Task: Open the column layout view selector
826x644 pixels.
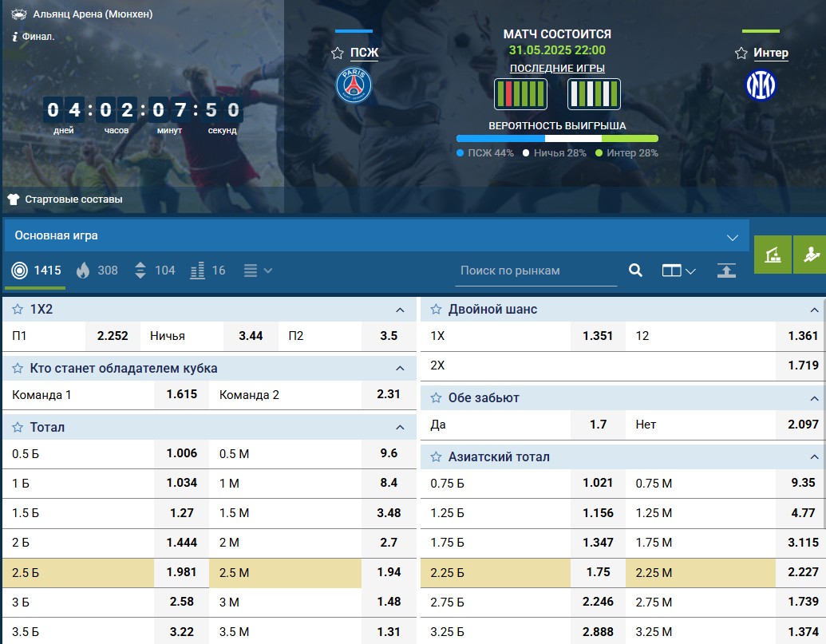Action: pos(678,271)
